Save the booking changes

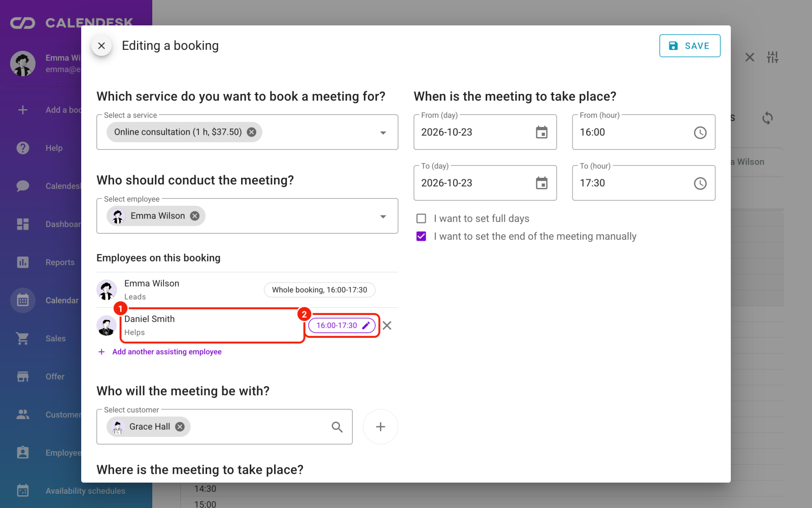pos(690,46)
